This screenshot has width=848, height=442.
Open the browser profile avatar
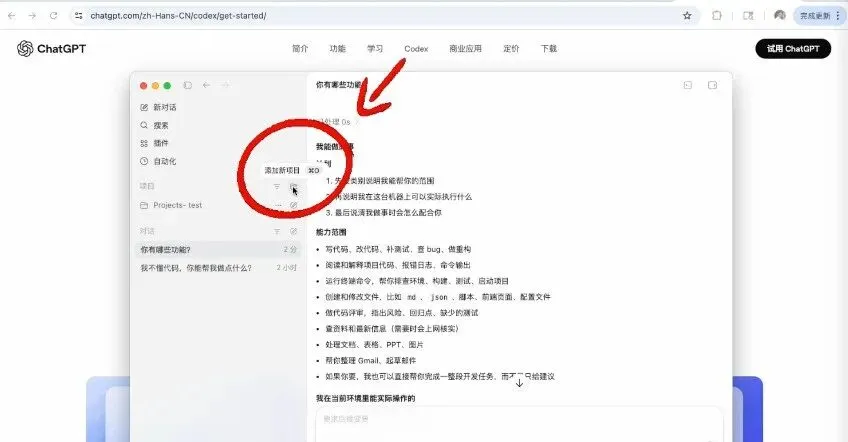(779, 16)
